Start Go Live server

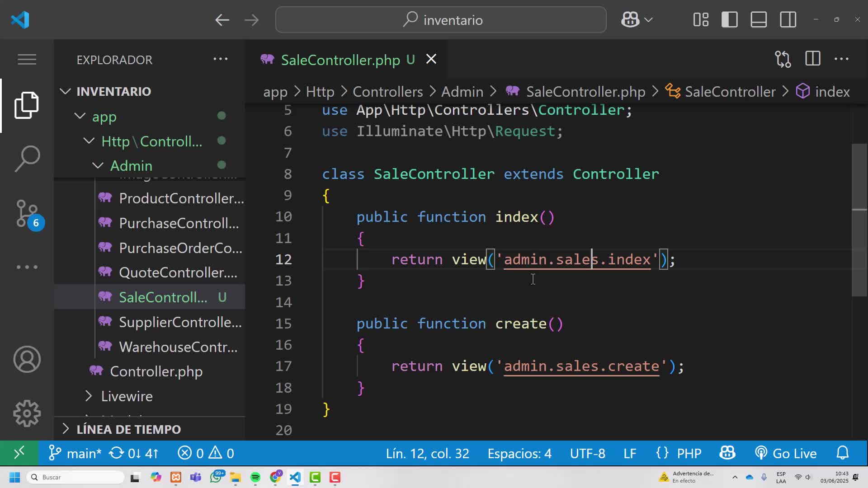click(x=786, y=453)
